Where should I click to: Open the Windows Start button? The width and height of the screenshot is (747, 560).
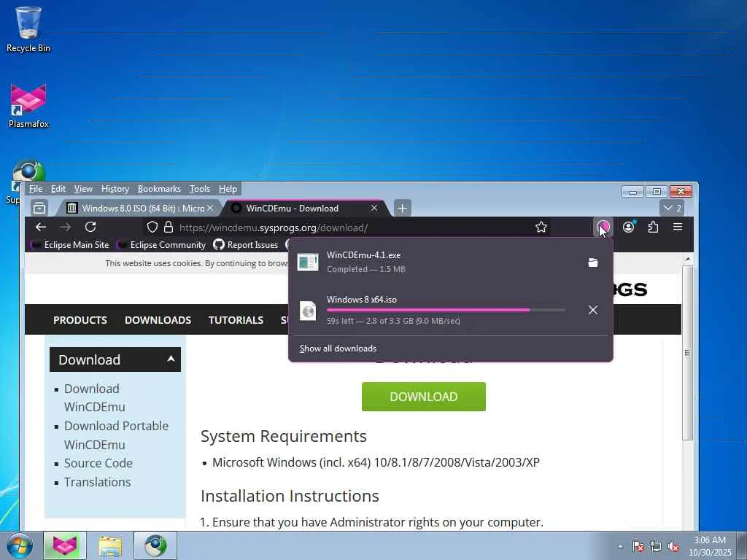coord(20,545)
